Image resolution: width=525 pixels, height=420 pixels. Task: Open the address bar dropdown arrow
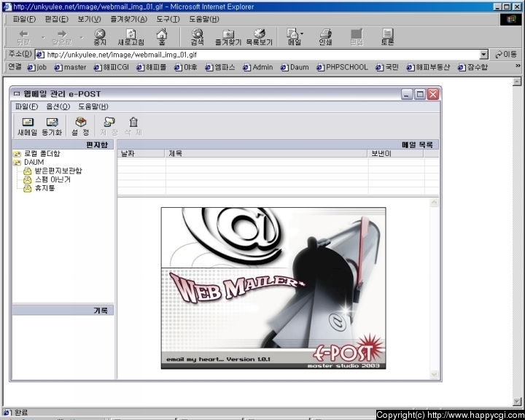point(483,55)
